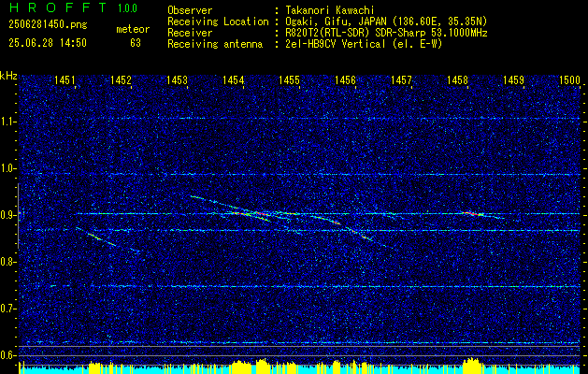Click the 0.6 kHz frequency label
Viewport: 588px width, 374px height.
coord(7,355)
